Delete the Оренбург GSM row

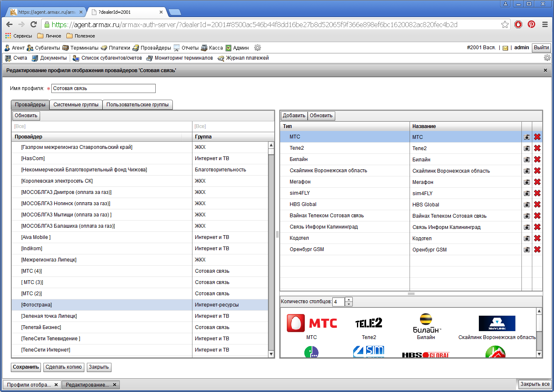pyautogui.click(x=537, y=249)
